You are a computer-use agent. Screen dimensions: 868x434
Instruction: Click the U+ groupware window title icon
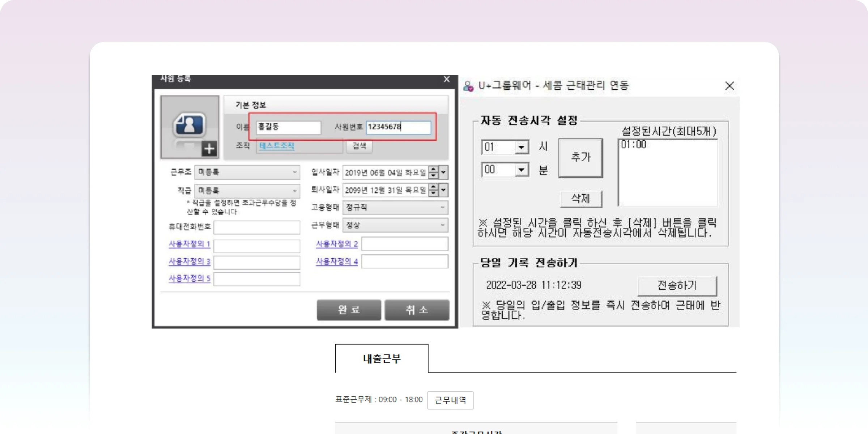468,86
